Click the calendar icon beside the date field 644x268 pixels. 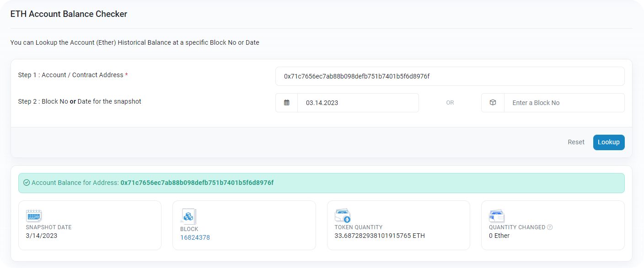coord(287,103)
